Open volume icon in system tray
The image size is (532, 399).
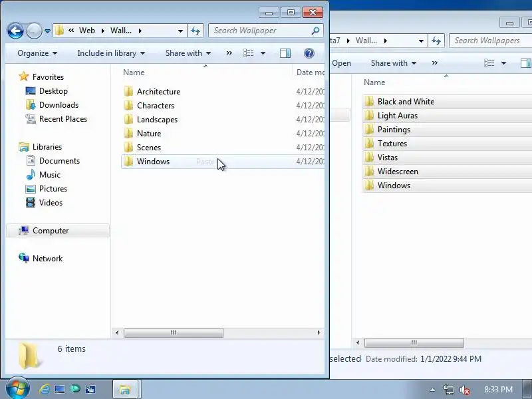coord(464,390)
